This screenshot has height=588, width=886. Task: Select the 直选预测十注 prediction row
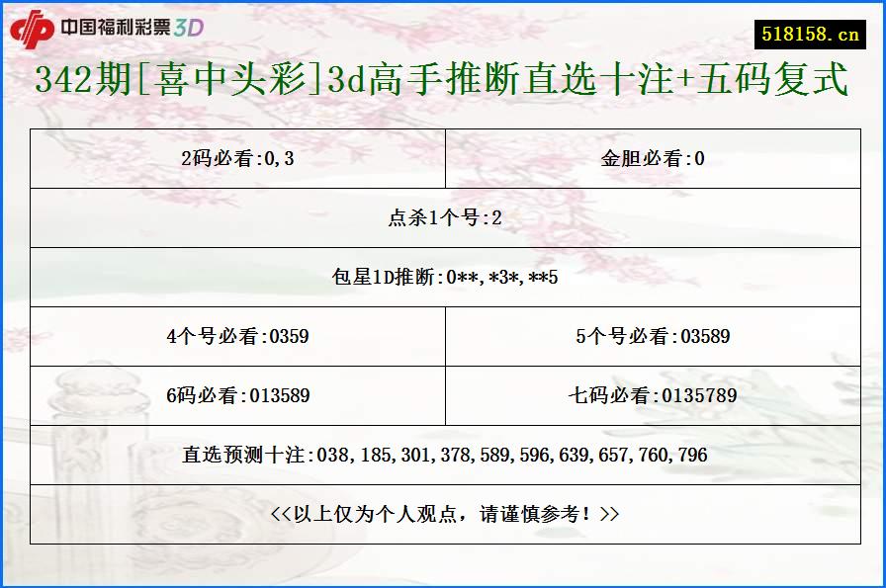pyautogui.click(x=443, y=456)
